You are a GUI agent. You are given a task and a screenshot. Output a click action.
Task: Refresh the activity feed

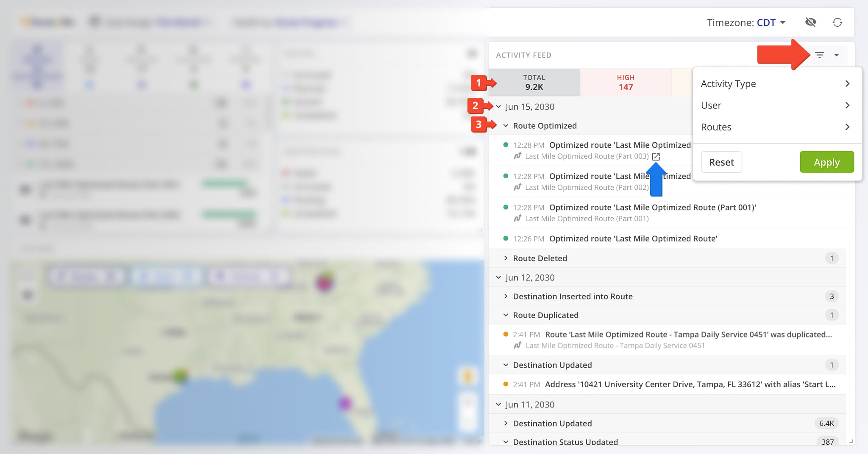click(x=837, y=22)
